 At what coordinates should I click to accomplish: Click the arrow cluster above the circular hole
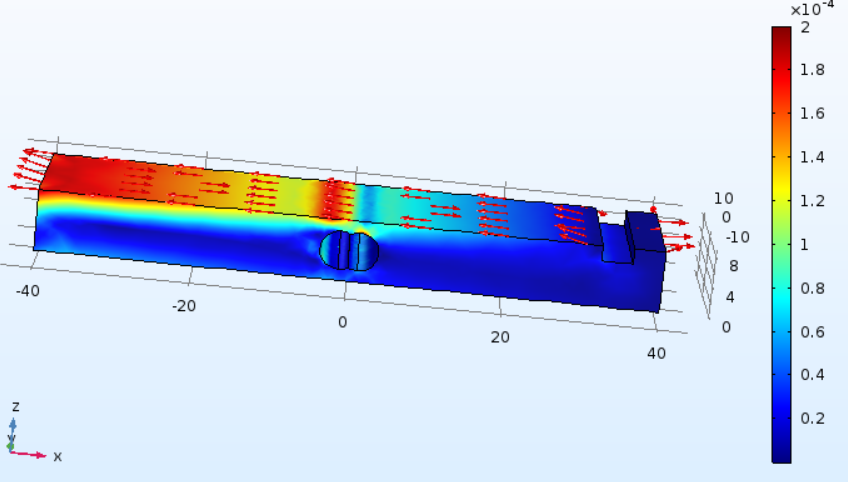(336, 196)
